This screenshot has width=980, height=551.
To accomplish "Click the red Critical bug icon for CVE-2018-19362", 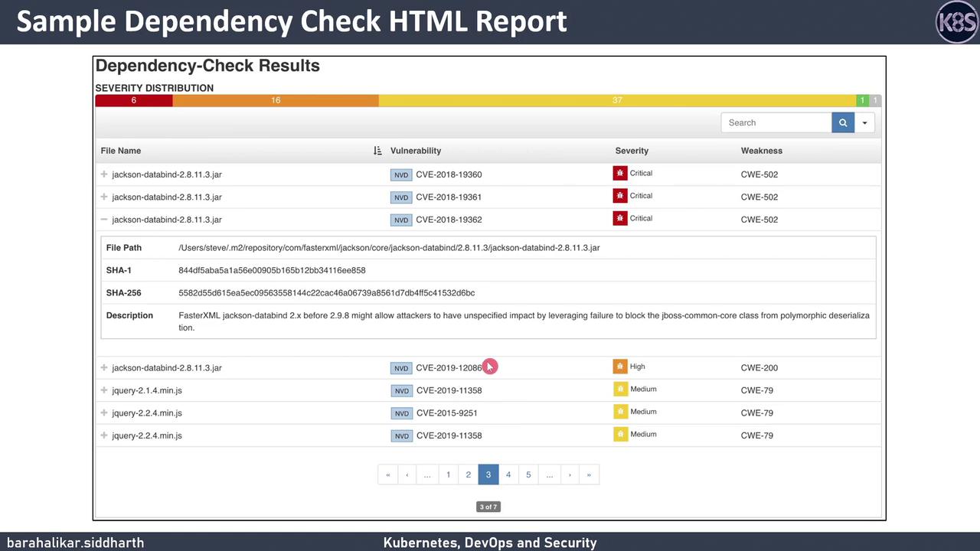I will coord(620,219).
